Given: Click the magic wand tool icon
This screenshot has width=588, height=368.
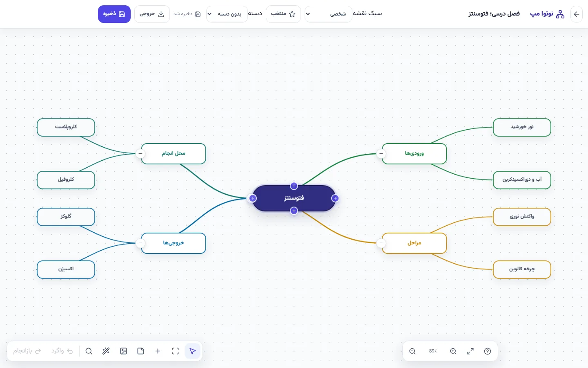Looking at the screenshot, I should coord(106,351).
